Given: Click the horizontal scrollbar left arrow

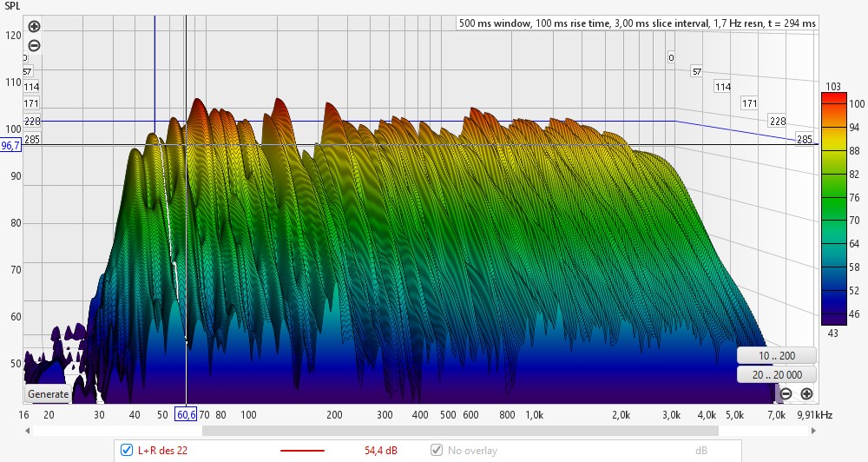Looking at the screenshot, I should 28,431.
